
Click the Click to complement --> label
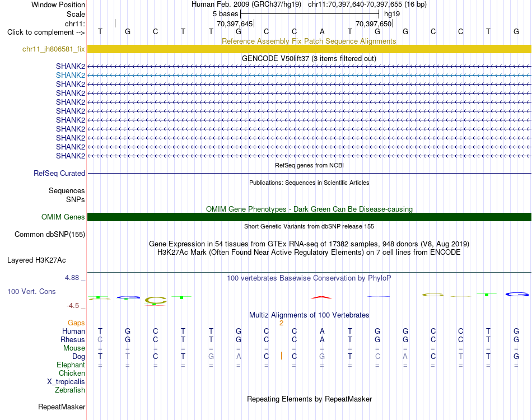tap(46, 32)
